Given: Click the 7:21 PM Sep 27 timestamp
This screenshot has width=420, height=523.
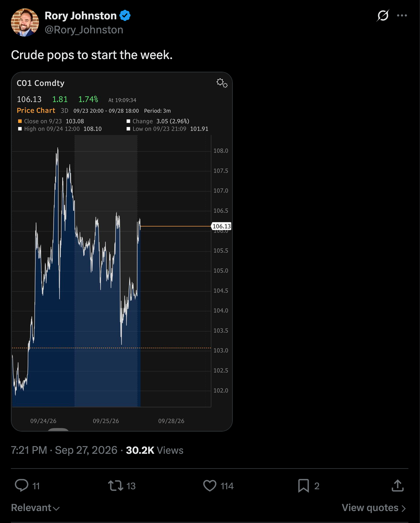Looking at the screenshot, I should pyautogui.click(x=64, y=450).
